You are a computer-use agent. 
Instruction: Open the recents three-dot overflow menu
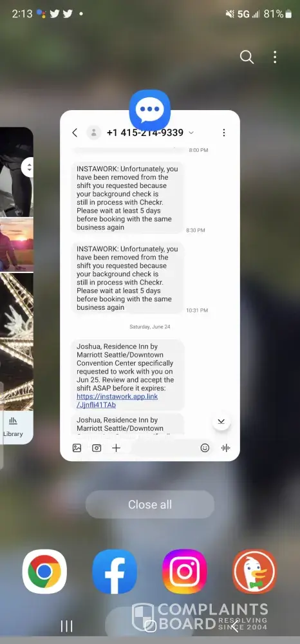tap(275, 57)
